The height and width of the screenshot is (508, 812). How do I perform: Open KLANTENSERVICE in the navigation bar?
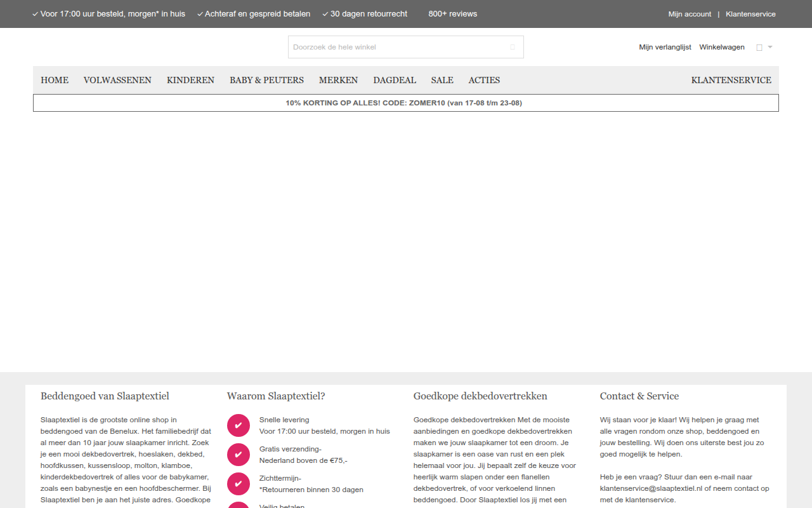[x=731, y=80]
